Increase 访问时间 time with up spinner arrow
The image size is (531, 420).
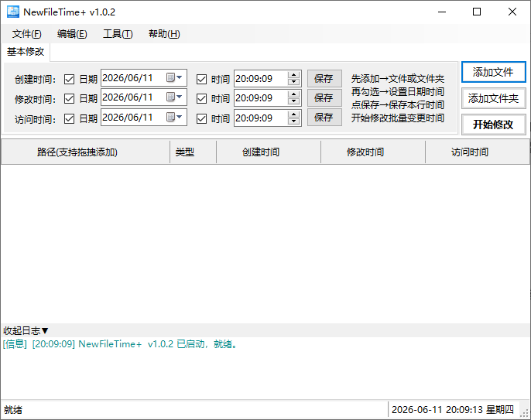[294, 114]
